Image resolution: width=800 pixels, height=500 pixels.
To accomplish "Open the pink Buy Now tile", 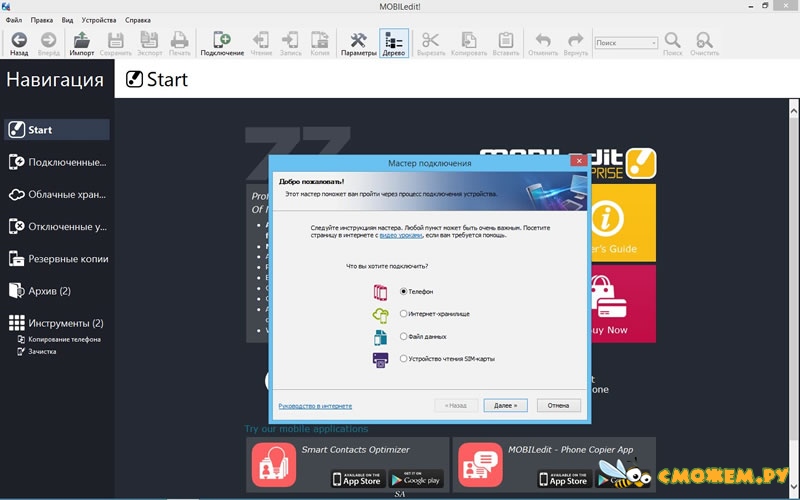I will click(x=623, y=304).
